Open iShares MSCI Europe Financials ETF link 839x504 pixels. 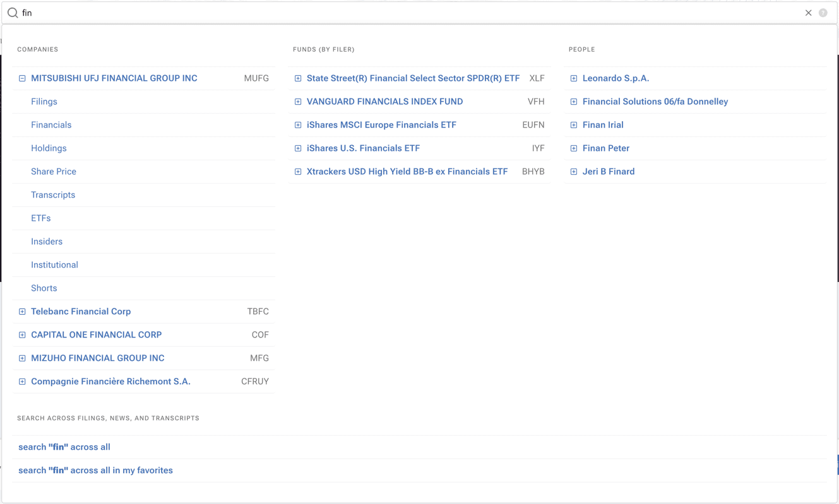pos(381,125)
